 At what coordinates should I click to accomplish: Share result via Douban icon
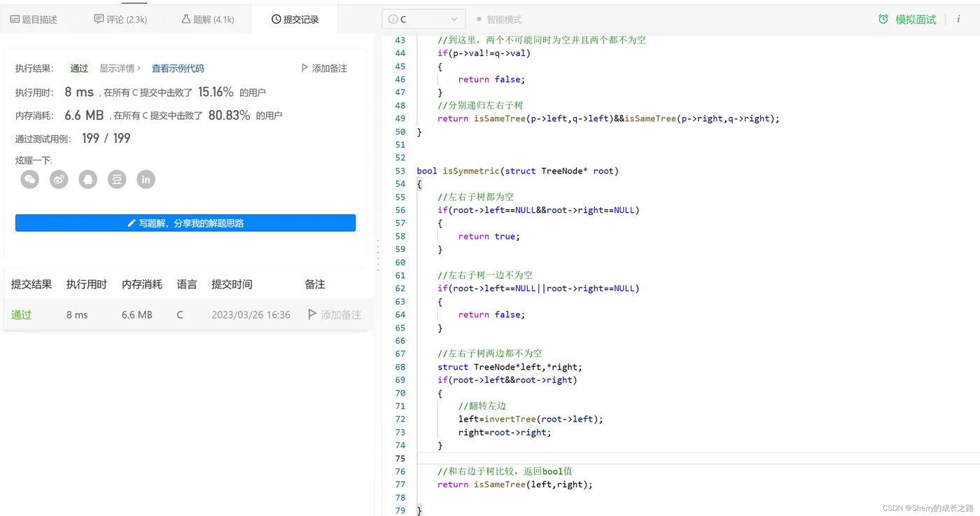(x=116, y=180)
